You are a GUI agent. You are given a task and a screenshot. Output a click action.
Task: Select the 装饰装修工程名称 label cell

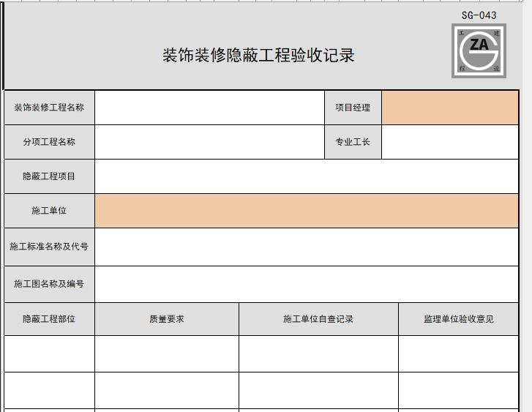(49, 108)
